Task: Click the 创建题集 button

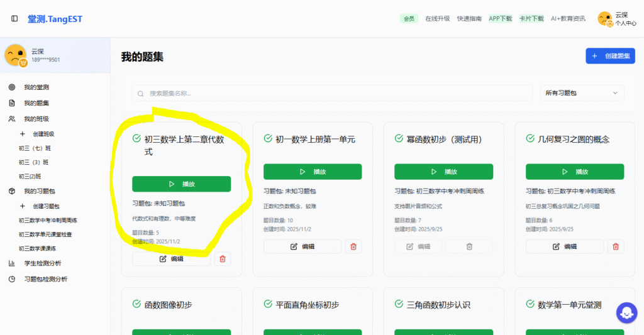Action: coord(610,56)
